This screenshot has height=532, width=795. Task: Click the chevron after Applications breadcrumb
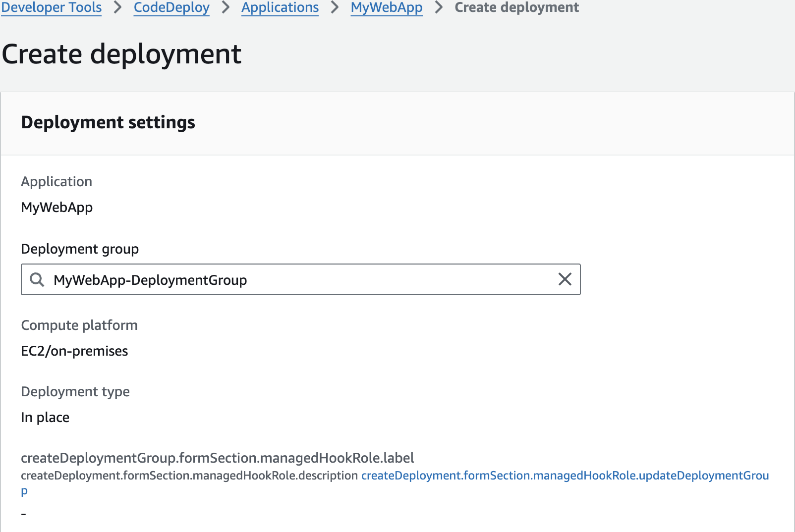(x=335, y=7)
